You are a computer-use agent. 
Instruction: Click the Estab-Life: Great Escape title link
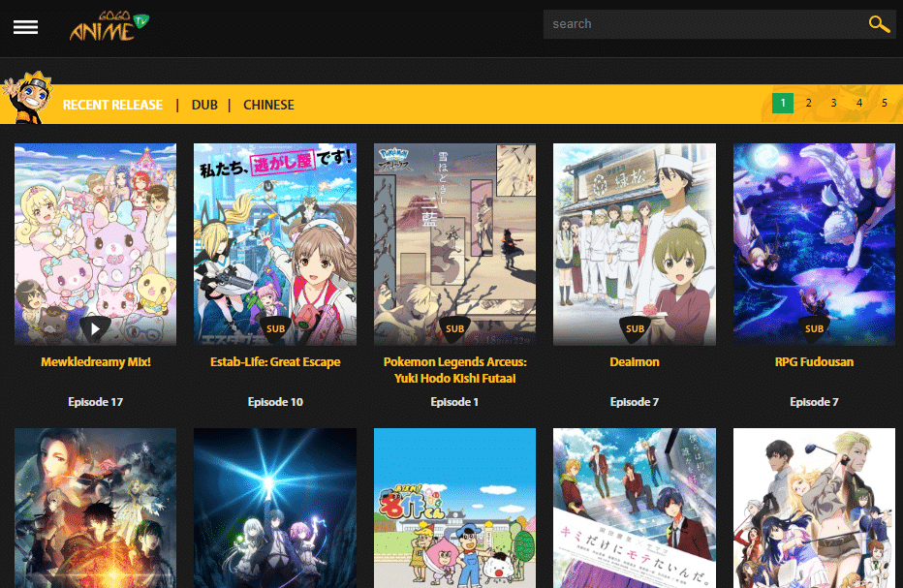point(275,362)
